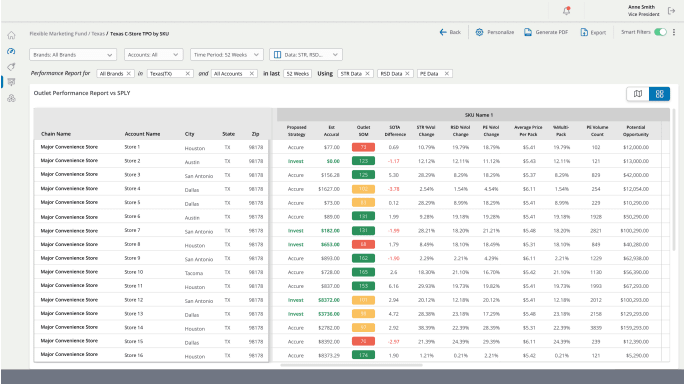Switch to grid table view

[x=660, y=94]
